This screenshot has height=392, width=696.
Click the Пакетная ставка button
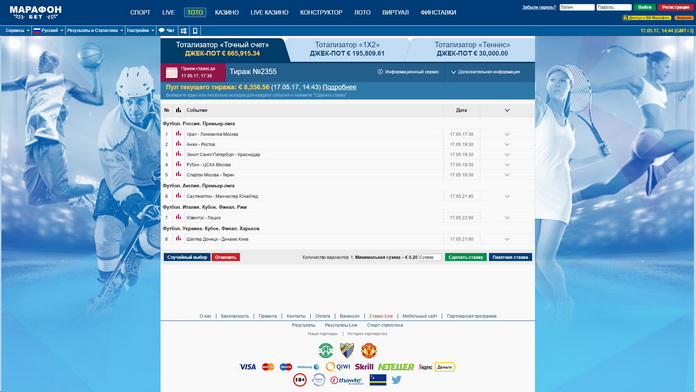[510, 257]
